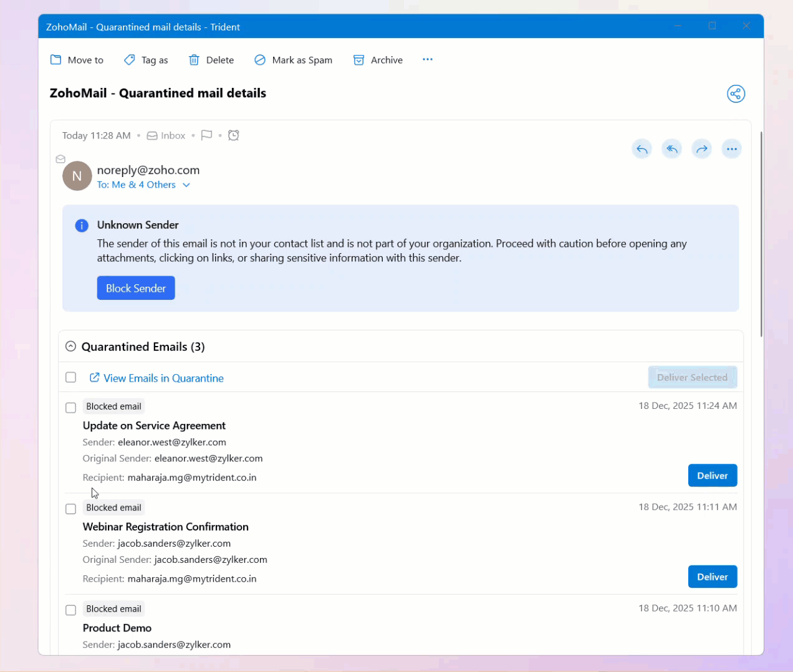Click Product Demo subject
Viewport: 793px width, 672px height.
pos(117,628)
